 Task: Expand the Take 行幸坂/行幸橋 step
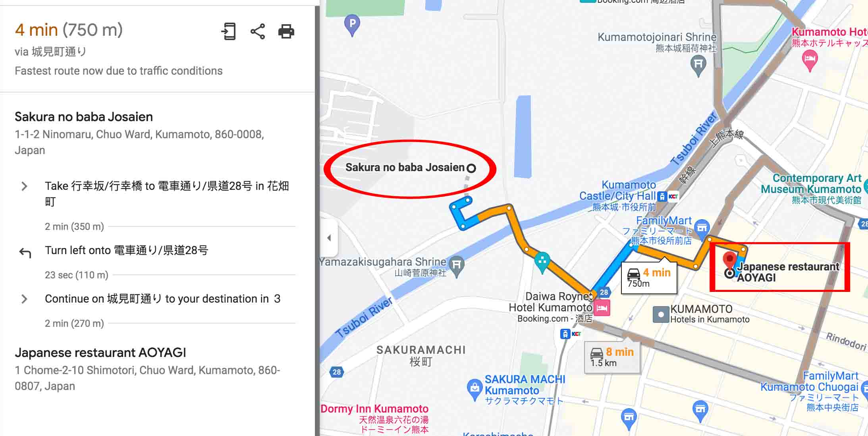pyautogui.click(x=24, y=186)
